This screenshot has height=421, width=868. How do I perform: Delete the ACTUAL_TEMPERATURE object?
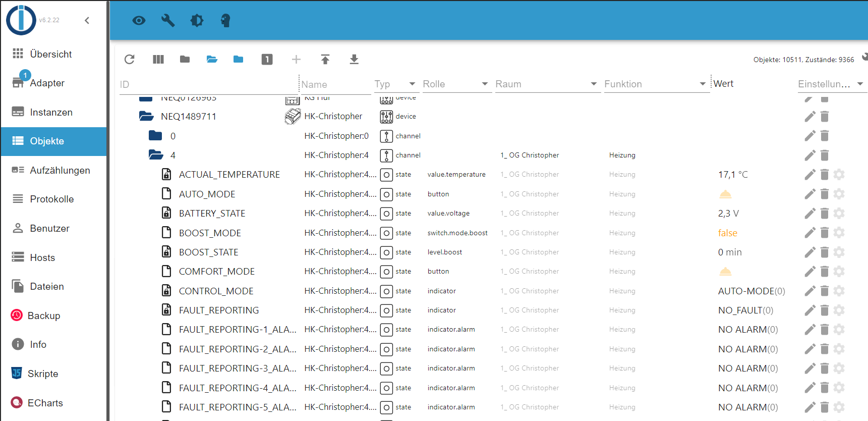click(825, 175)
